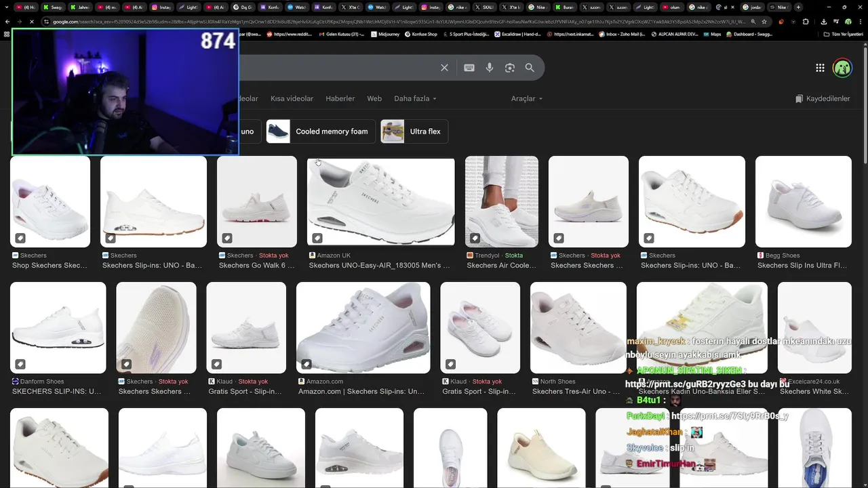868x488 pixels.
Task: Select the Cooled memory foam filter chip
Action: (x=319, y=131)
